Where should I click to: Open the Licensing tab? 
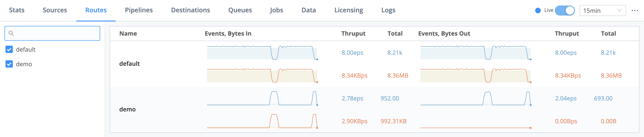pyautogui.click(x=349, y=10)
